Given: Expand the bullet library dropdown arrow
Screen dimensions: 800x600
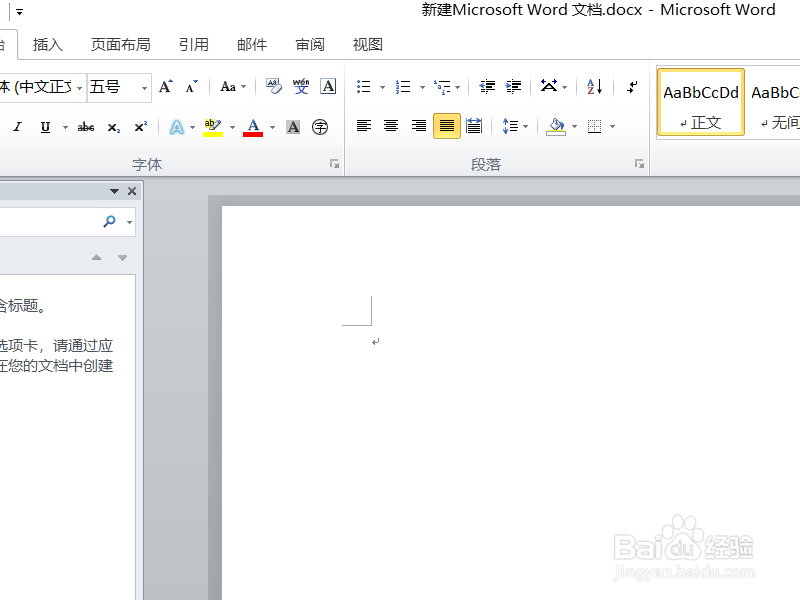Looking at the screenshot, I should [382, 87].
